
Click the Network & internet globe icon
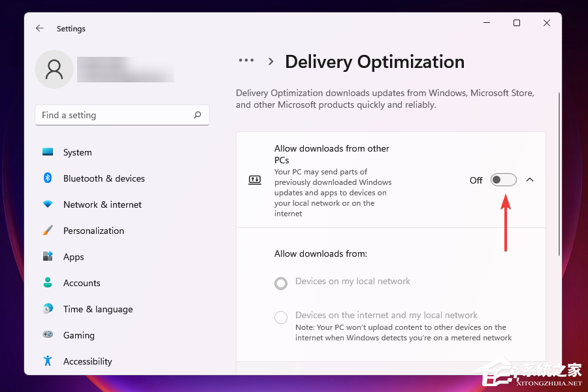[x=48, y=204]
